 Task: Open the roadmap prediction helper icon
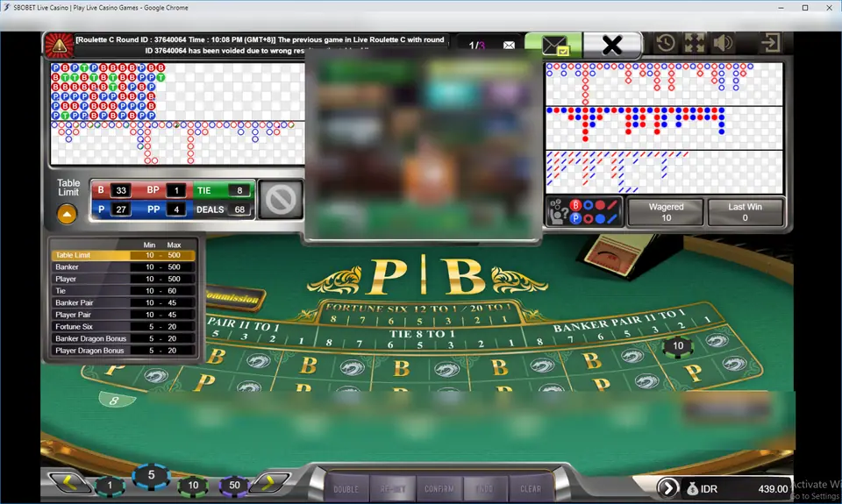click(558, 212)
